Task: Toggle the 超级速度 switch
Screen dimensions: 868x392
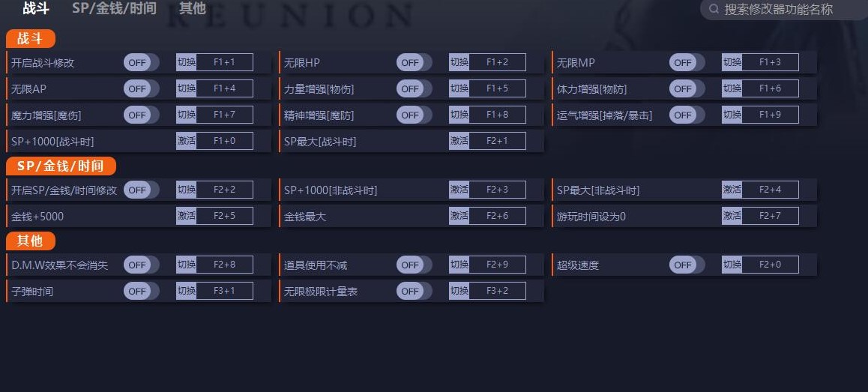Action: coord(687,265)
